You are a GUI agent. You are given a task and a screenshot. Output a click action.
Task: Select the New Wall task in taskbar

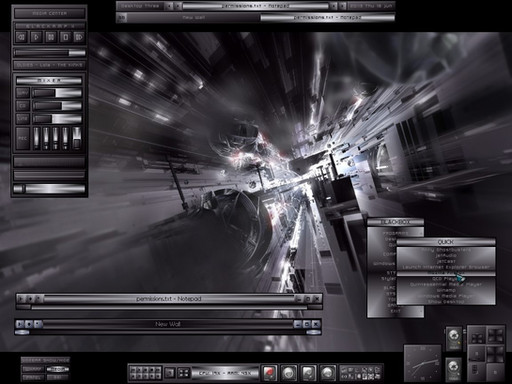click(x=193, y=18)
